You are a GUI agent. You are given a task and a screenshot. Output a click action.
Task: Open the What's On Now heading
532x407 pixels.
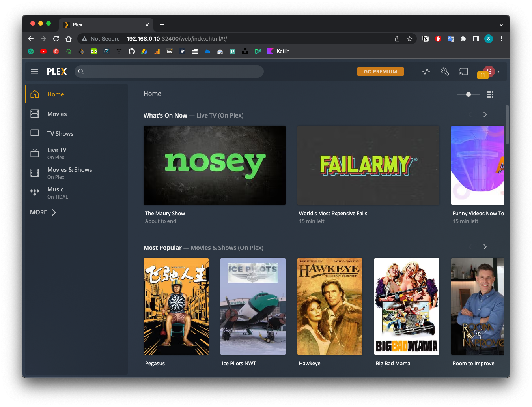165,115
